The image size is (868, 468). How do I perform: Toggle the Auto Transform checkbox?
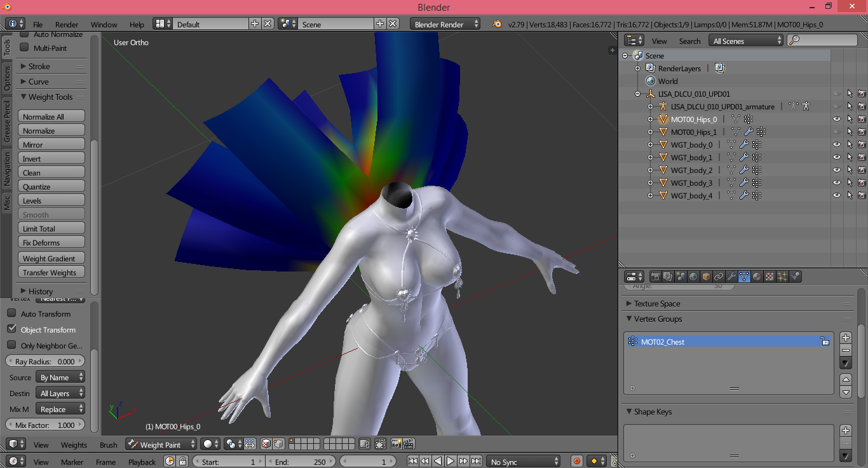click(11, 313)
